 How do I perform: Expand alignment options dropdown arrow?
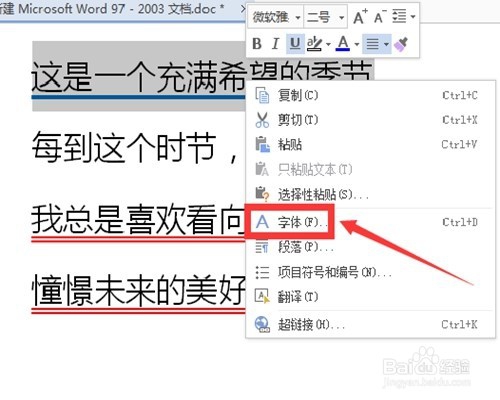tap(386, 44)
